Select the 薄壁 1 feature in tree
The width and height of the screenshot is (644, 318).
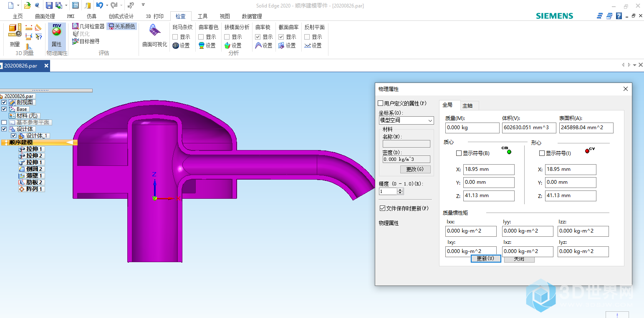pyautogui.click(x=32, y=176)
